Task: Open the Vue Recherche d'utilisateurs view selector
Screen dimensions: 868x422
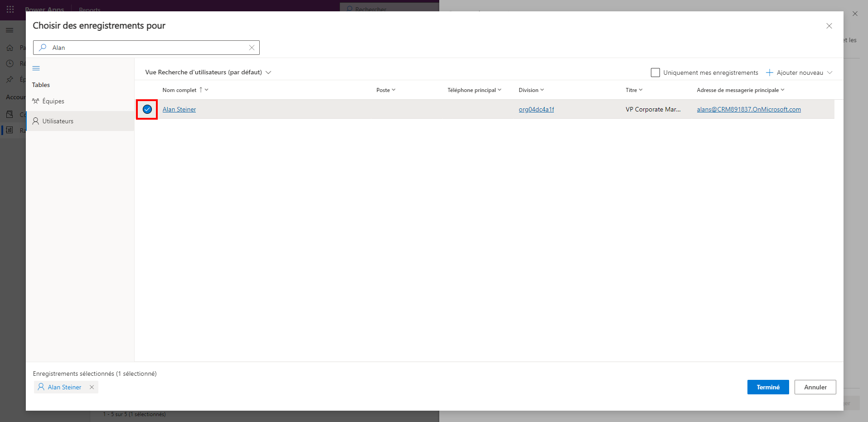Action: (208, 73)
